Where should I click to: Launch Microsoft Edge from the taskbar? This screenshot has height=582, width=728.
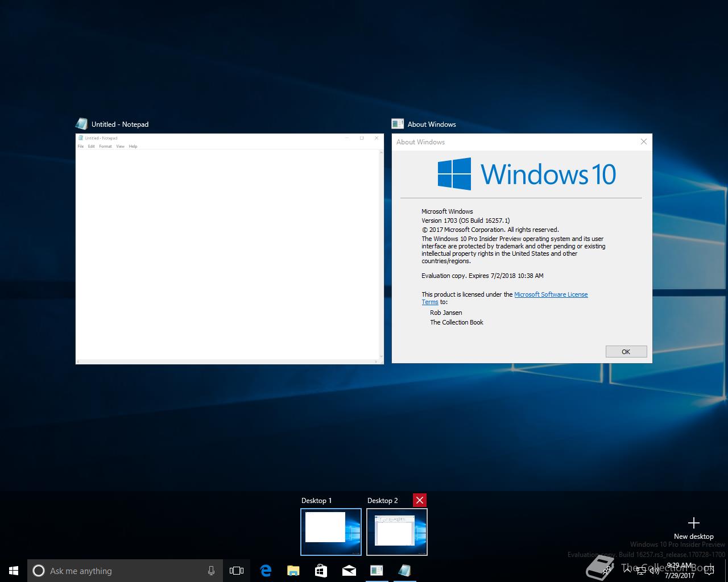[266, 571]
